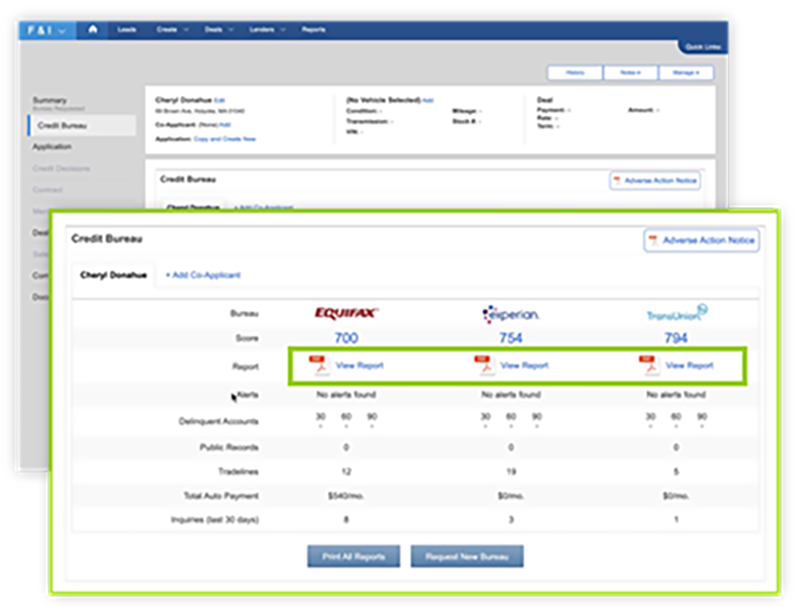This screenshot has height=615, width=800.
Task: Click the History button
Action: (x=575, y=72)
